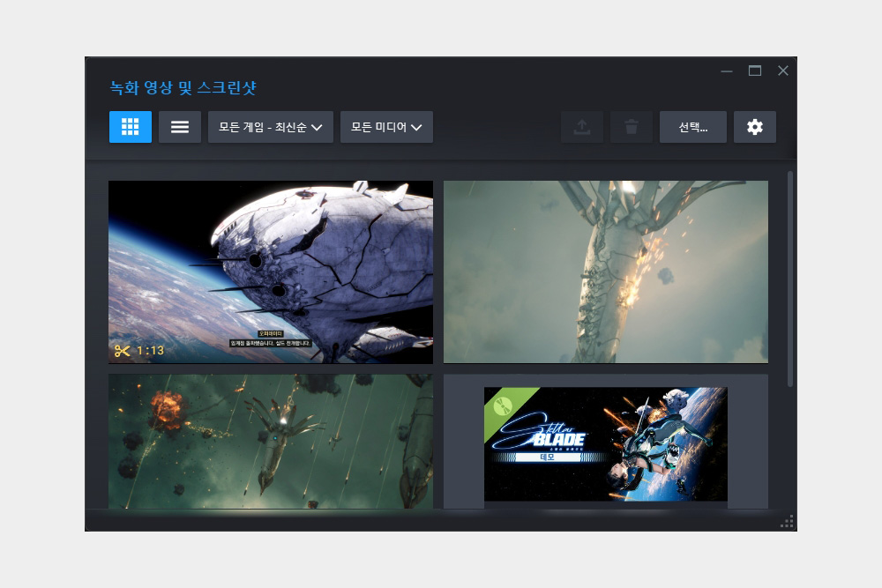The height and width of the screenshot is (588, 882).
Task: Open the spaceship clip thumbnail marked 1:13
Action: [x=271, y=272]
